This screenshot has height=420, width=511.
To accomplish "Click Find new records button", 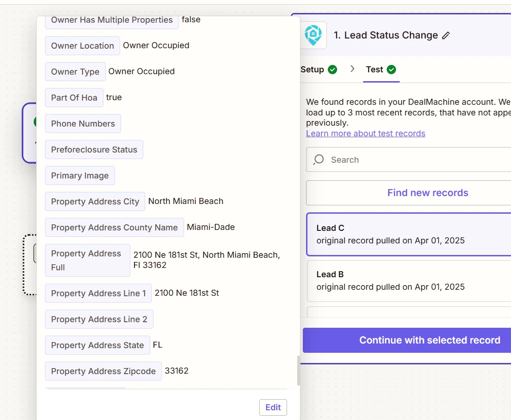I will tap(409, 192).
